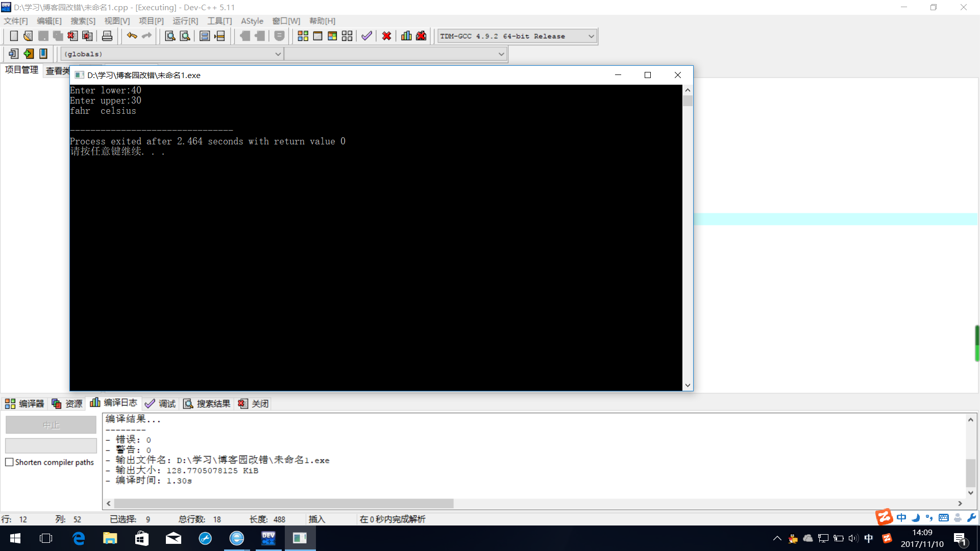Open File Explorer from the taskbar
This screenshot has width=980, height=551.
point(110,538)
